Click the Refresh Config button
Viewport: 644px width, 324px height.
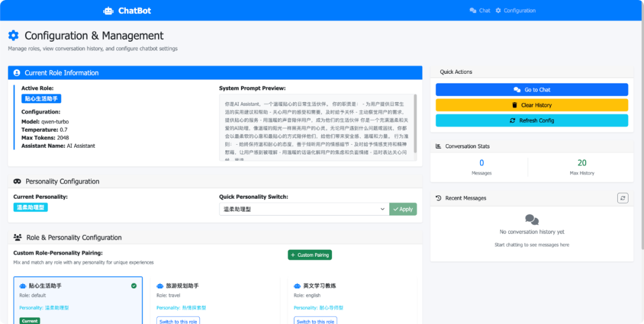pyautogui.click(x=532, y=120)
